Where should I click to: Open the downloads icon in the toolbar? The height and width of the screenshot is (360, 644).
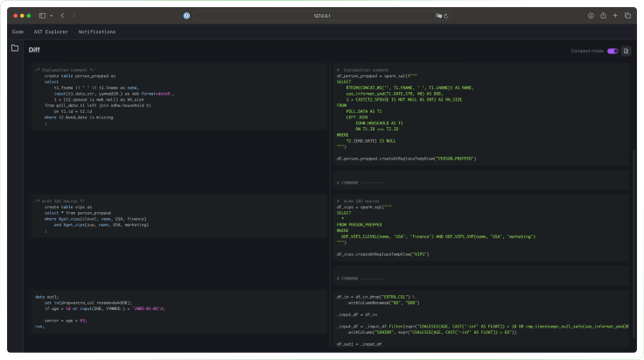[x=591, y=16]
